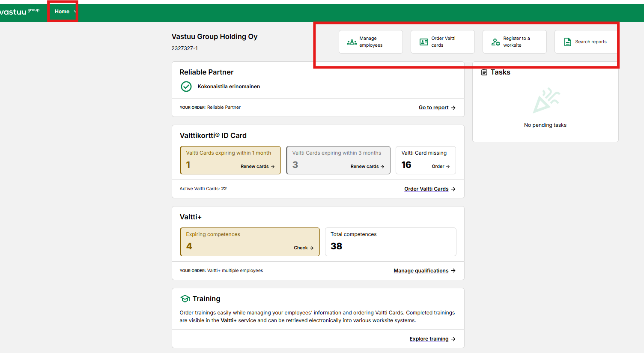Click the Active Valtti Cards: 22 text

pos(203,188)
